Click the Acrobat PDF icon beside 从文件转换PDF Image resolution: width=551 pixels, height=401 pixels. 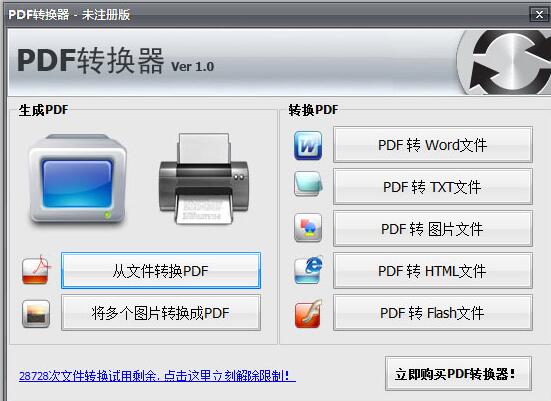(36, 270)
